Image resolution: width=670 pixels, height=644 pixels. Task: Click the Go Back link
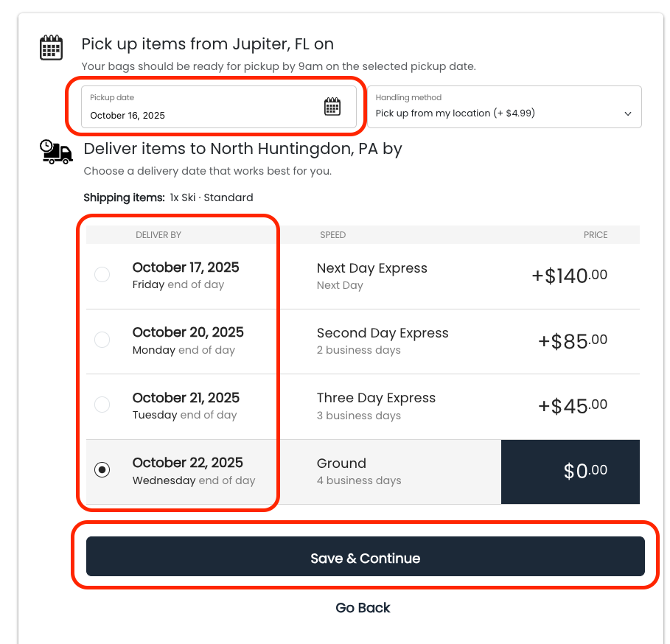click(x=363, y=608)
